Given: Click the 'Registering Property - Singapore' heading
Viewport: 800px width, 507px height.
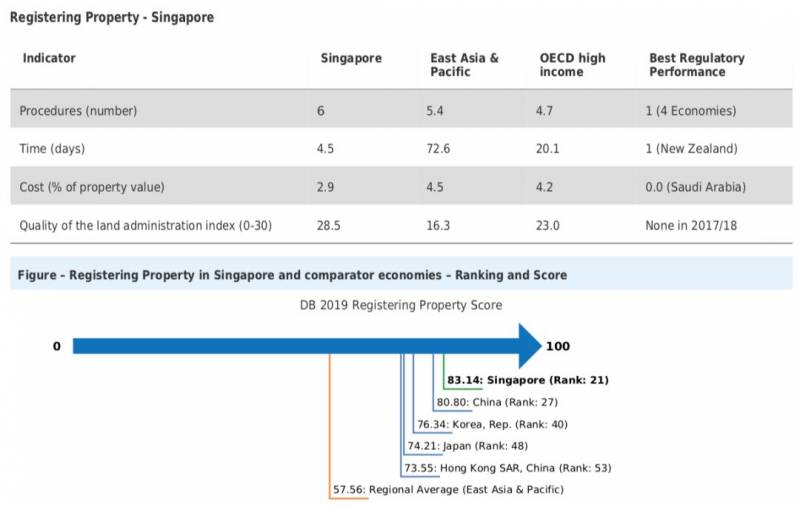Looking at the screenshot, I should [112, 18].
